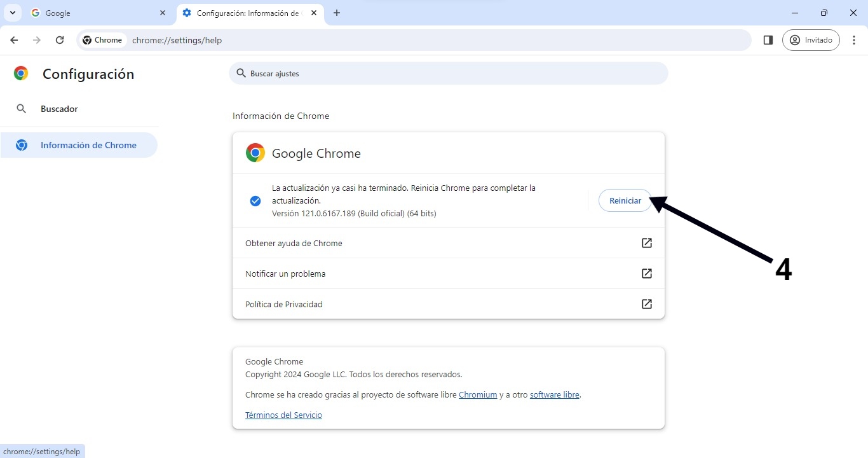Click the Chrome icon beside Información de Chrome
868x458 pixels.
coord(22,145)
